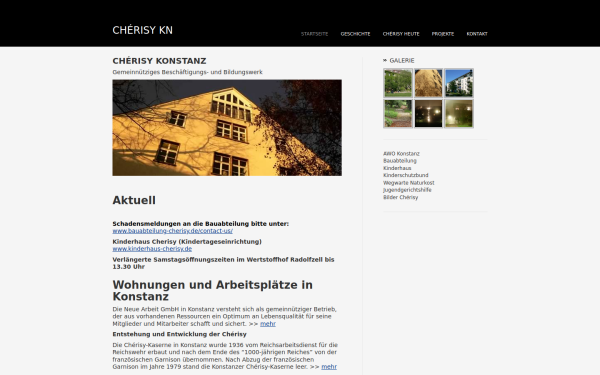Open gallery thumbnail of foggy night glow
This screenshot has width=600, height=375.
coord(459,113)
